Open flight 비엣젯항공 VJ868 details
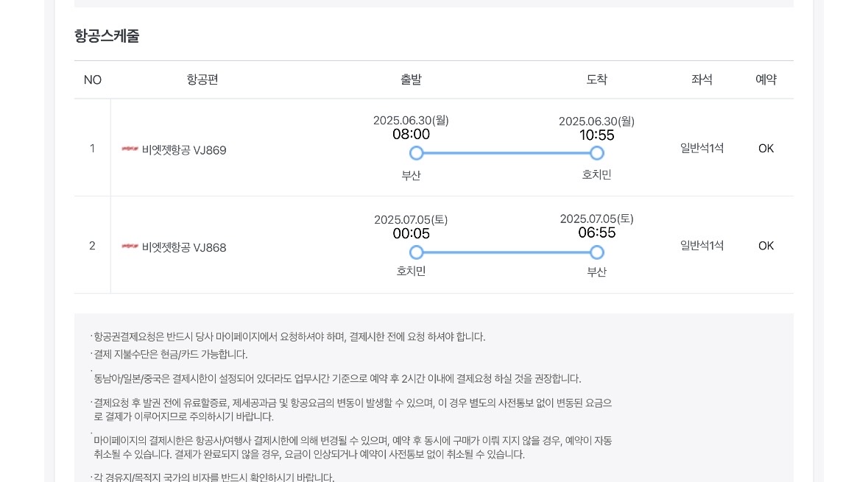 [x=184, y=247]
